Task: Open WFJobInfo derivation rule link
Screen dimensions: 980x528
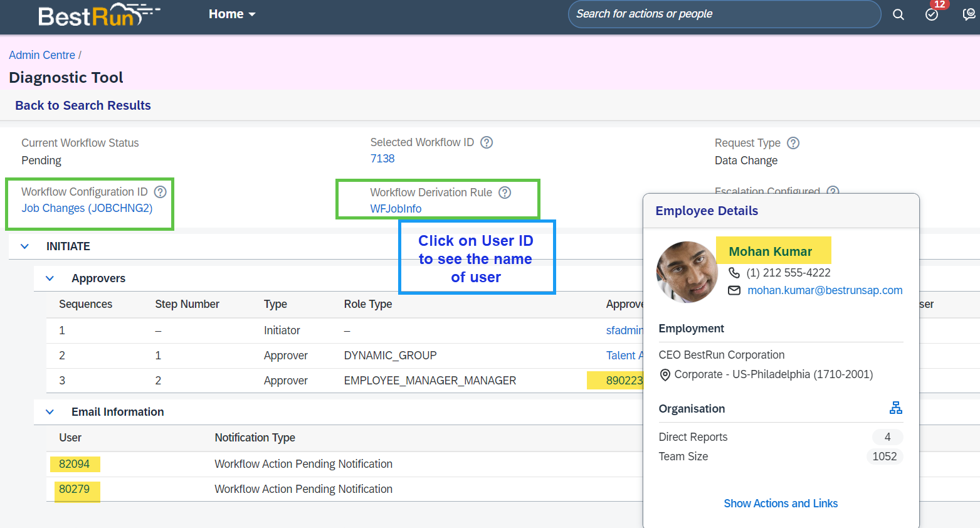Action: point(396,209)
